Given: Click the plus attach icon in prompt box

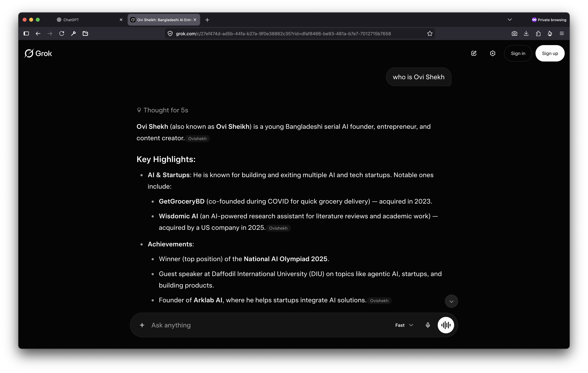Looking at the screenshot, I should tap(142, 325).
